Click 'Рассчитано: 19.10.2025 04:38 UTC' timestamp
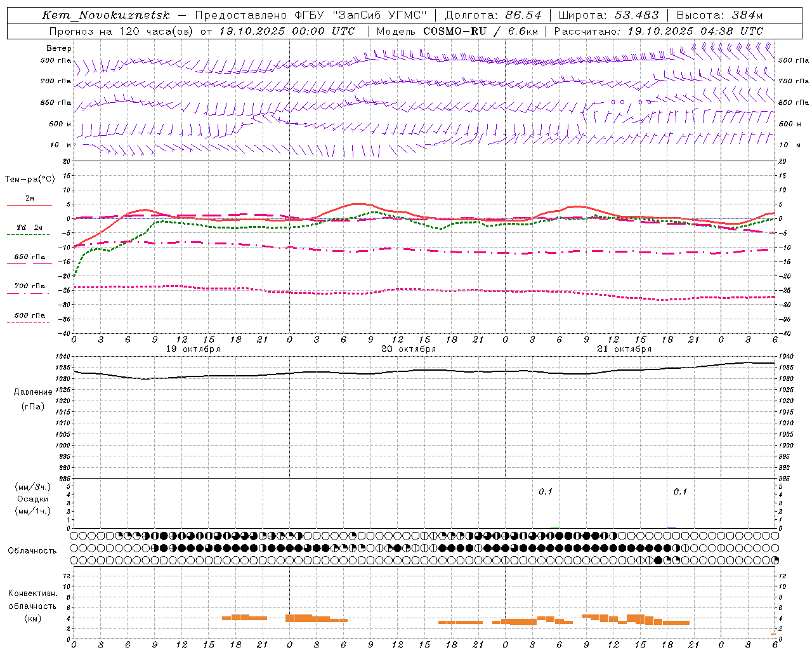This screenshot has height=650, width=812. [x=658, y=31]
